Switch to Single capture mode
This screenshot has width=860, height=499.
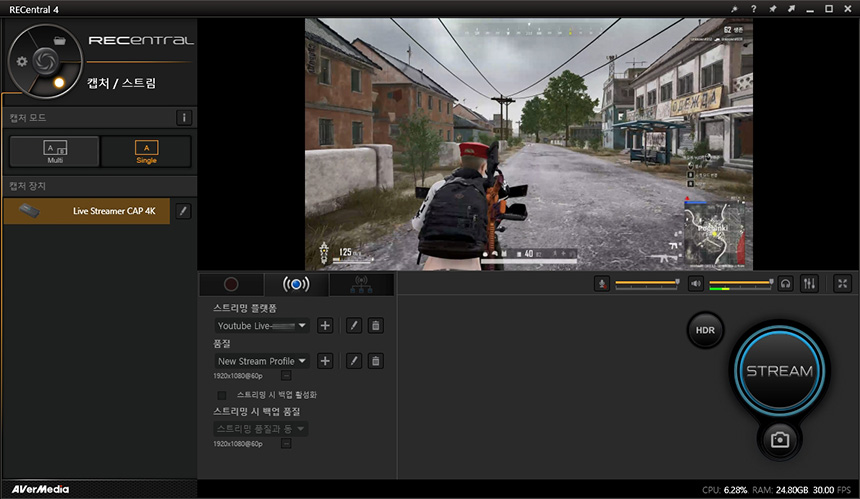(x=146, y=151)
